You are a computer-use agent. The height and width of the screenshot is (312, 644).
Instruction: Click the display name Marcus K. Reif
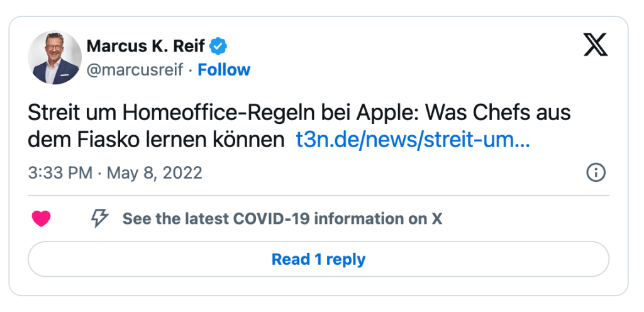[145, 46]
